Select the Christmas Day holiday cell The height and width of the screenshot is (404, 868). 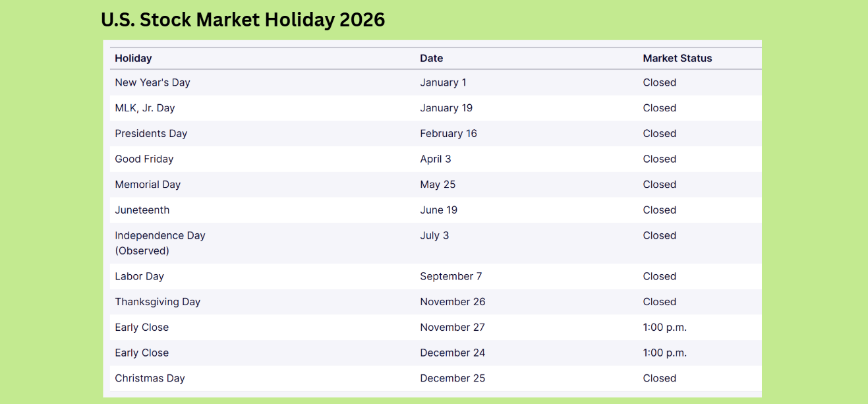[x=150, y=378]
